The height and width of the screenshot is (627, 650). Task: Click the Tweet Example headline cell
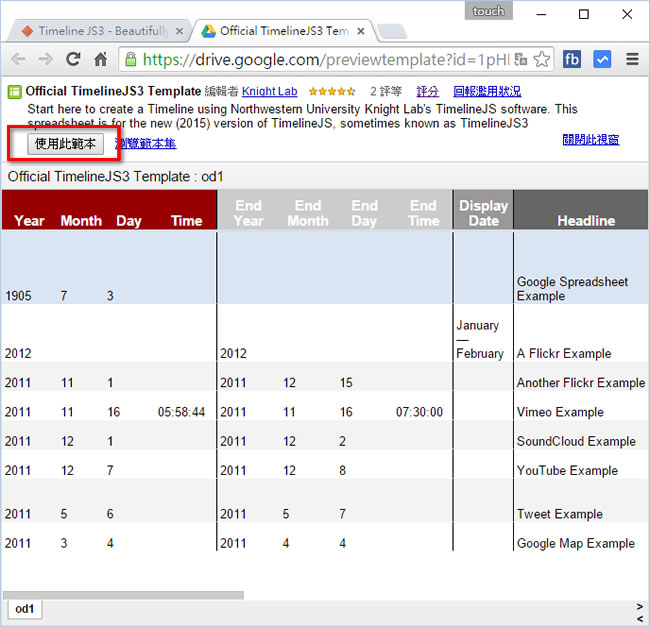click(560, 514)
